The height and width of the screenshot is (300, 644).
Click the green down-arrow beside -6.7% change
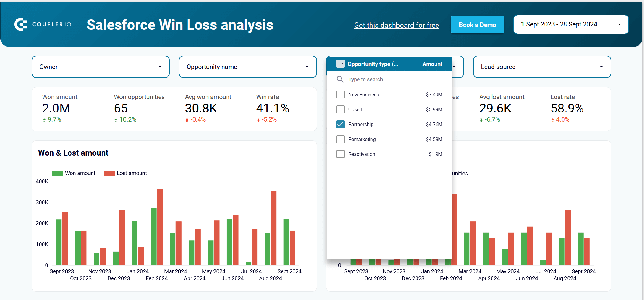click(x=481, y=120)
